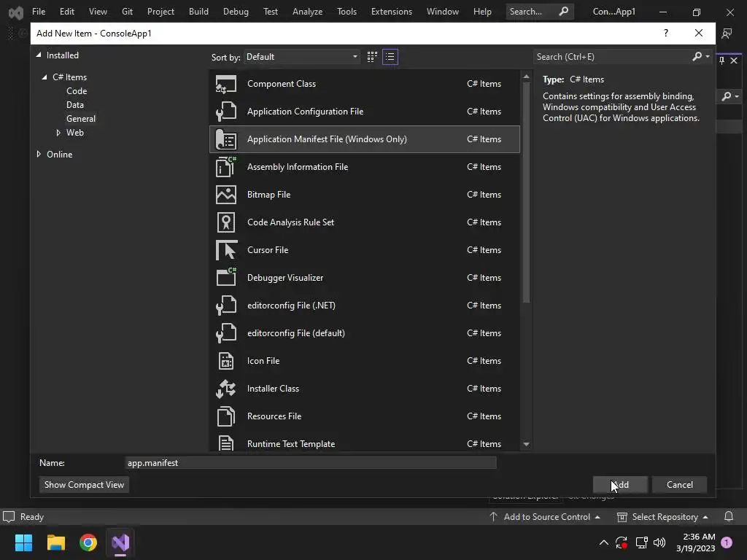747x560 pixels.
Task: Open the Analyze menu
Action: point(307,12)
